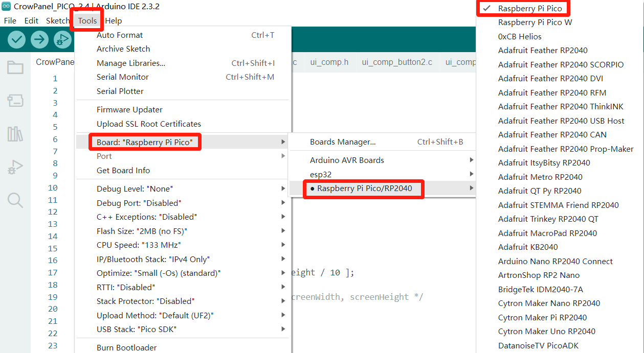Screen dimensions: 644x353
Task: Pick Adafruit Feather RP2040 SCORPIO board
Action: point(560,65)
